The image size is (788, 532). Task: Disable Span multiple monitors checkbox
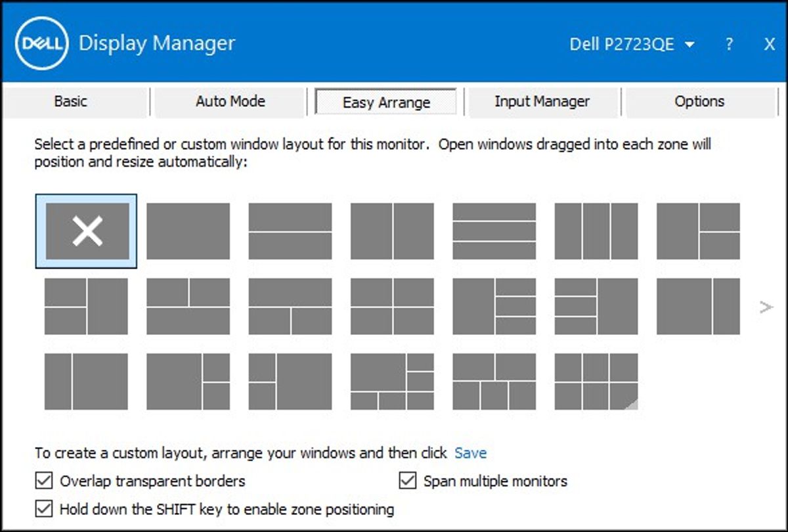coord(408,481)
